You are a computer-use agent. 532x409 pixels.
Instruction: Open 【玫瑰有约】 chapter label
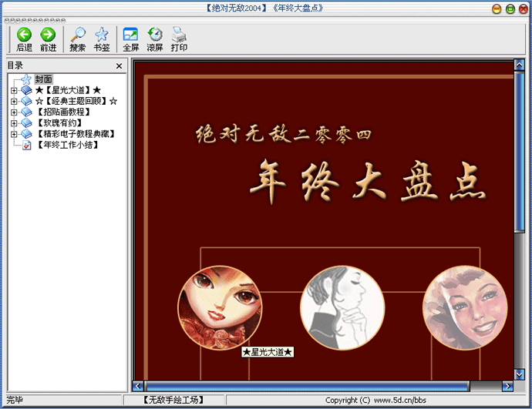click(x=59, y=122)
